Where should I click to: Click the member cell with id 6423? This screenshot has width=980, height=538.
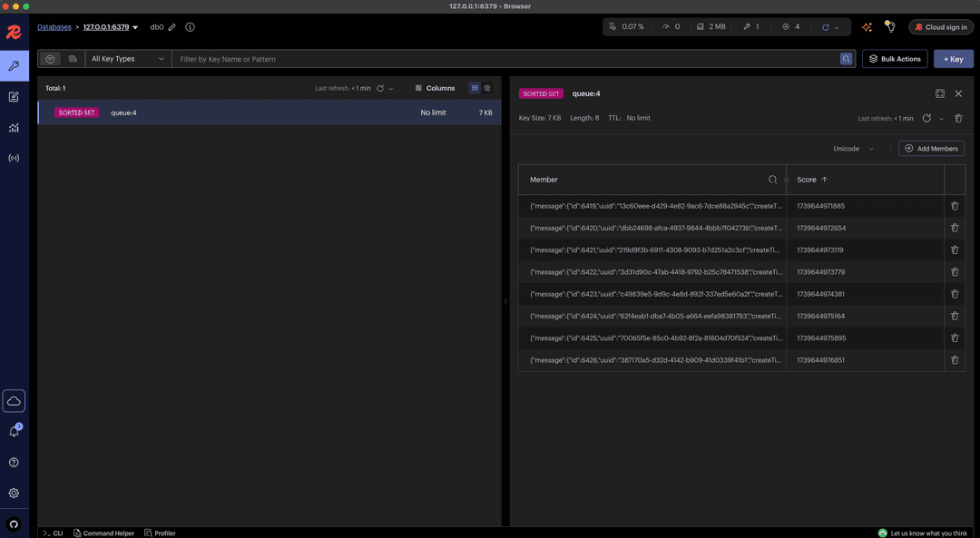(656, 294)
